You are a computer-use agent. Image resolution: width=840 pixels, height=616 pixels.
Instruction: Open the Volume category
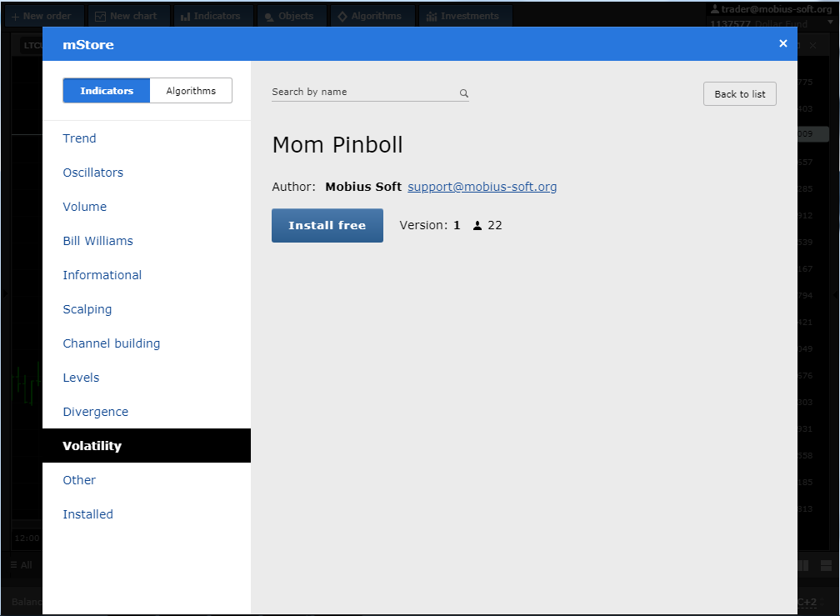pos(85,207)
